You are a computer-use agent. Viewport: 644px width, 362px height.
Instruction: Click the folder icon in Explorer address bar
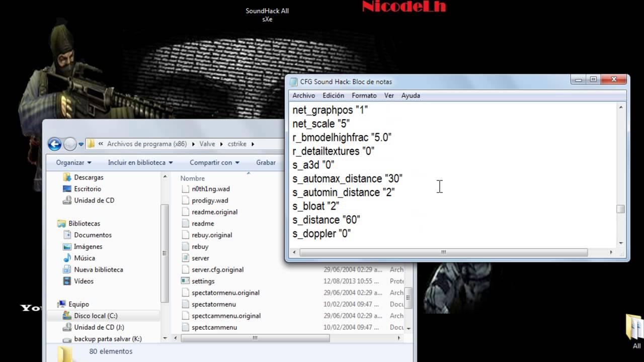91,144
